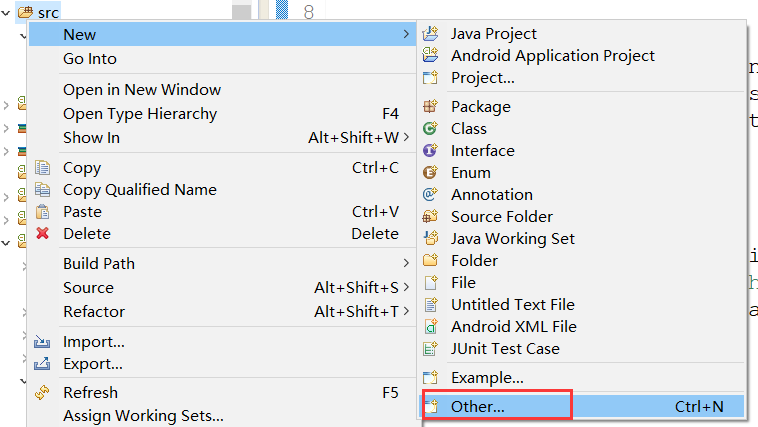The height and width of the screenshot is (427, 758).
Task: Click the Android XML File icon
Action: click(431, 327)
